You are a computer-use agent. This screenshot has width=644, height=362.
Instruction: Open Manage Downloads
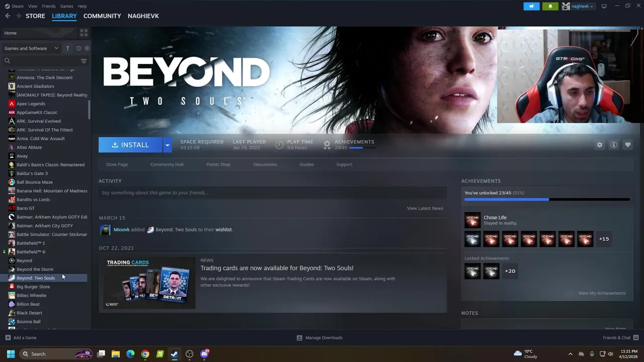pos(319,338)
